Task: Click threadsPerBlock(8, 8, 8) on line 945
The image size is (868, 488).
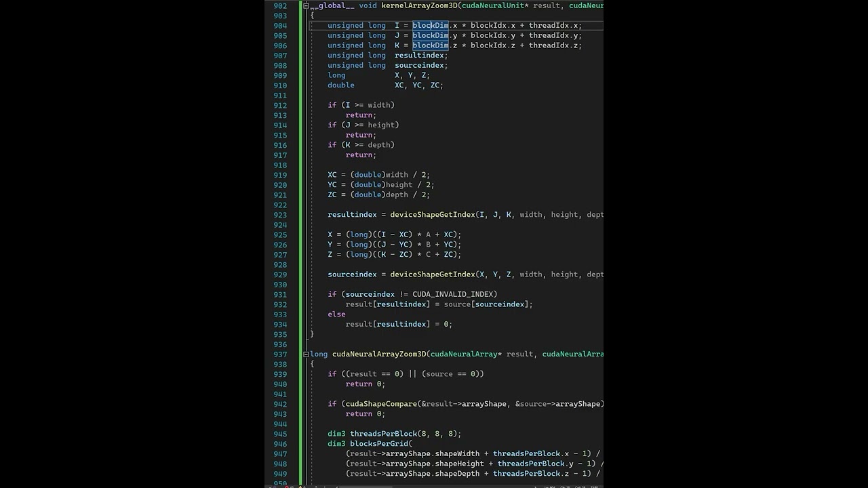Action: pos(406,434)
